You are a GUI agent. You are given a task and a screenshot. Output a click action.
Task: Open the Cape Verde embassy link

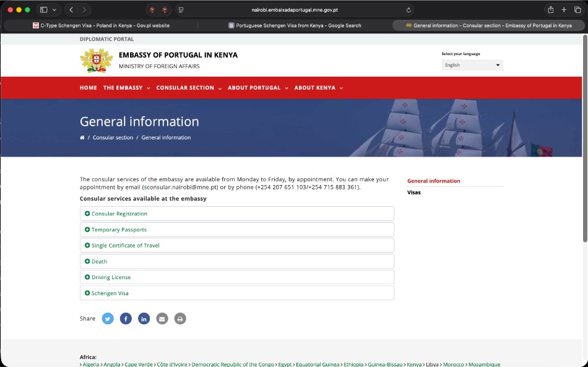pos(139,365)
